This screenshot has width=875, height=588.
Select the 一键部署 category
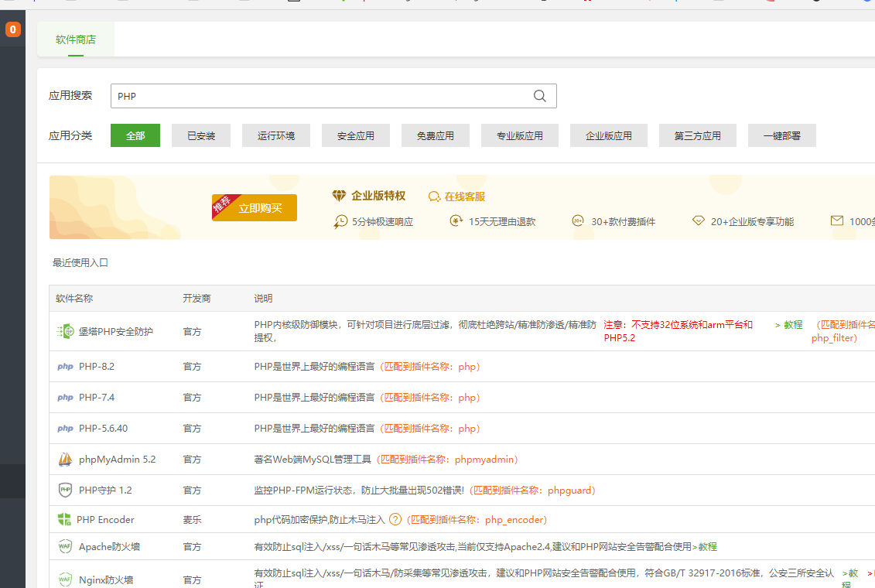781,135
